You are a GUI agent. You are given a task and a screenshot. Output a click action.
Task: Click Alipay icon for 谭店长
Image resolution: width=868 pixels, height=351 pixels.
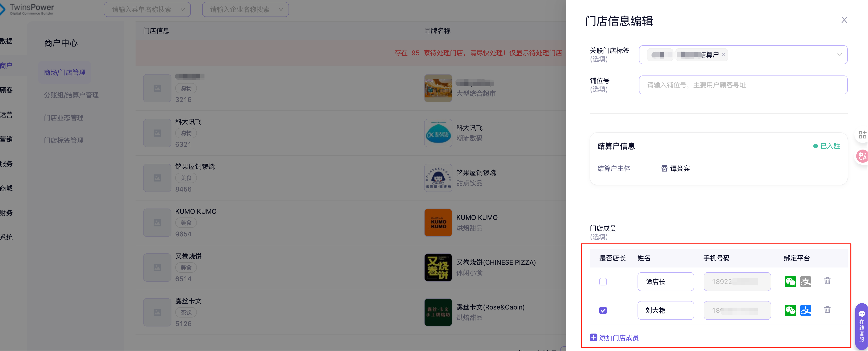tap(805, 281)
